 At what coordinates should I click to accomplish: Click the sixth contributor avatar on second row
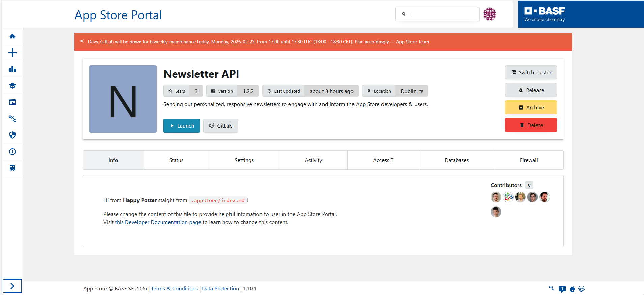coord(496,212)
